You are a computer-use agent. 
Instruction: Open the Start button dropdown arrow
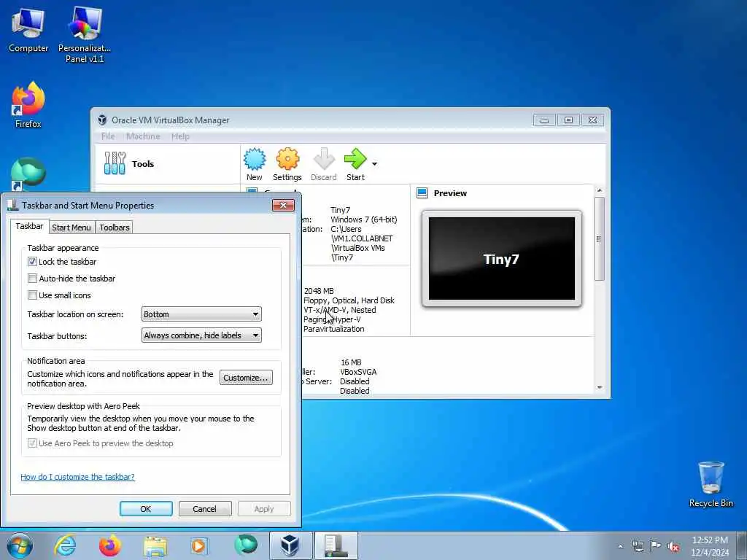tap(374, 164)
